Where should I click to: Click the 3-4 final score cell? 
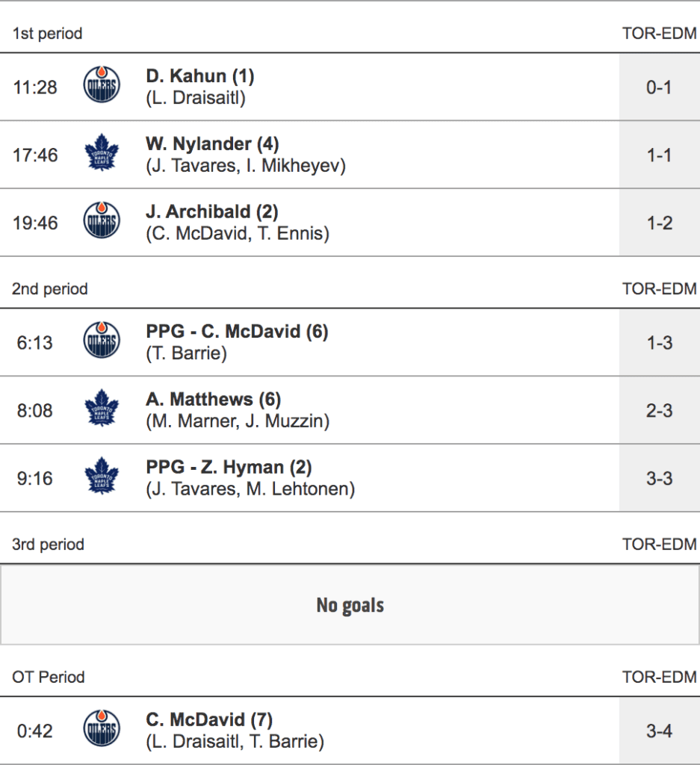(659, 731)
